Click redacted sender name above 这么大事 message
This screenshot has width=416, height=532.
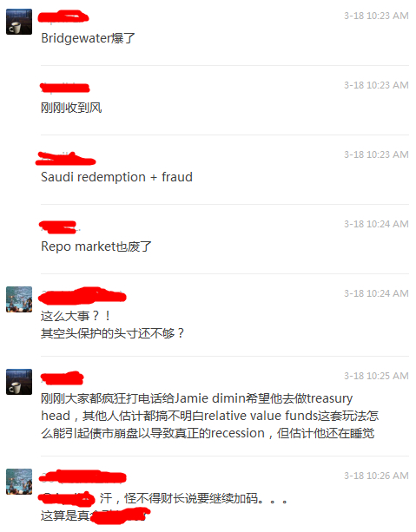[83, 296]
